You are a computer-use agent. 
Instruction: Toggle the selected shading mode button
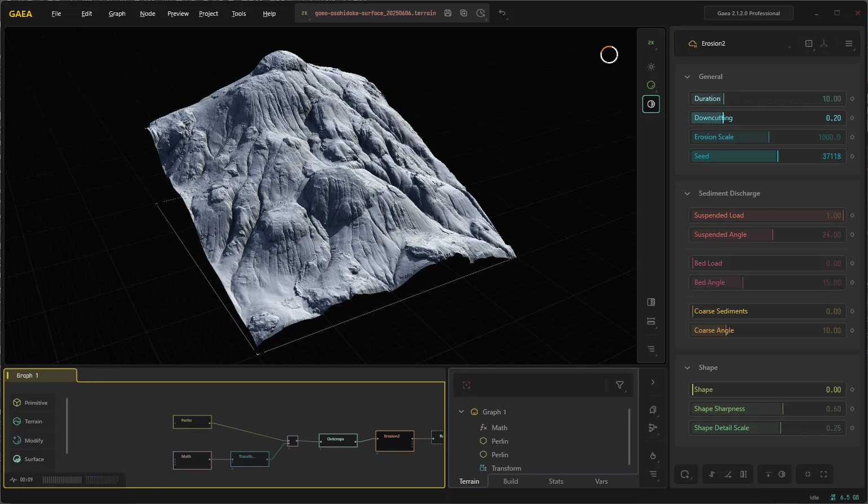click(x=651, y=104)
